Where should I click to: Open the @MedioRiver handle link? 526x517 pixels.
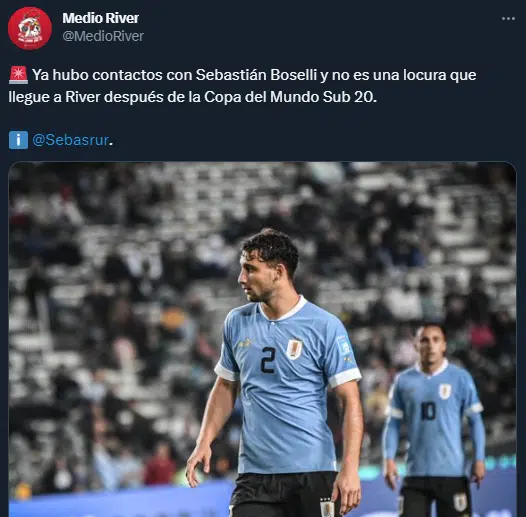(x=103, y=36)
